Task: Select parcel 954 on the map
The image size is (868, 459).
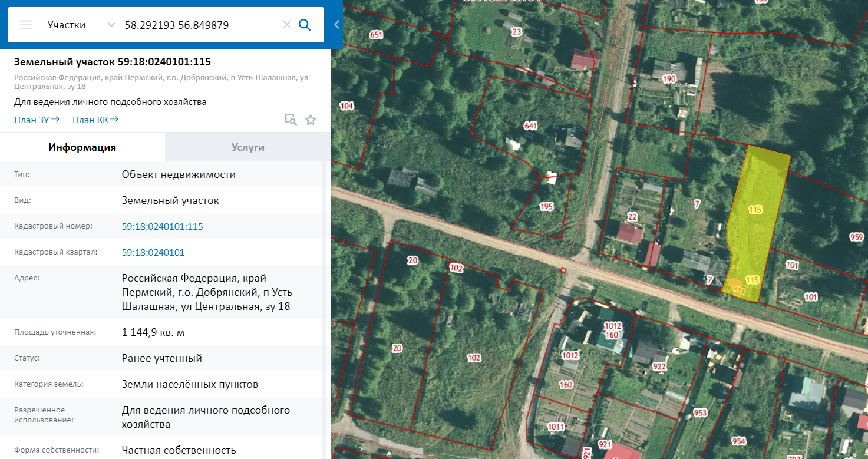Action: pos(738,441)
